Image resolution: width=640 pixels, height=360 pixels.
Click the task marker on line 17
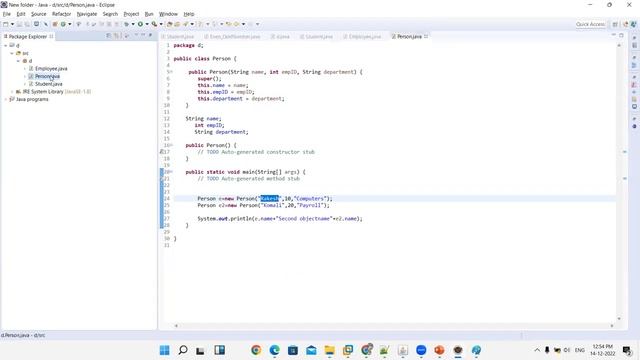pos(161,152)
